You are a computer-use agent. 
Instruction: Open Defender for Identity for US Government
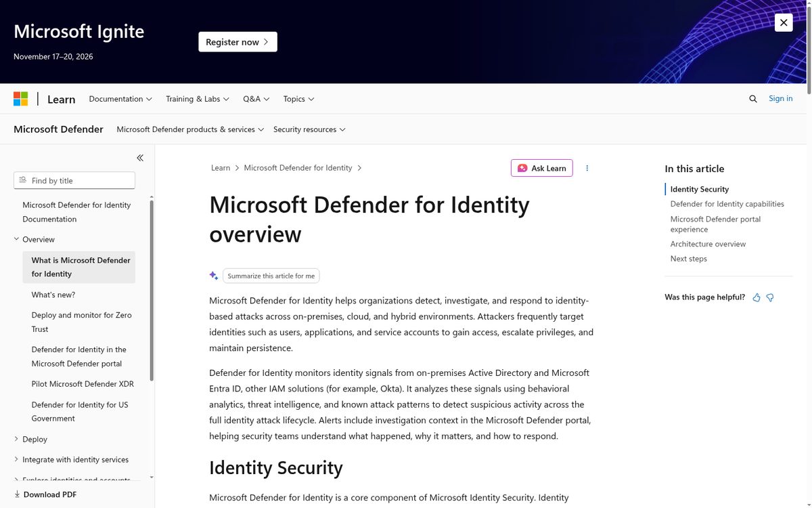tap(80, 411)
